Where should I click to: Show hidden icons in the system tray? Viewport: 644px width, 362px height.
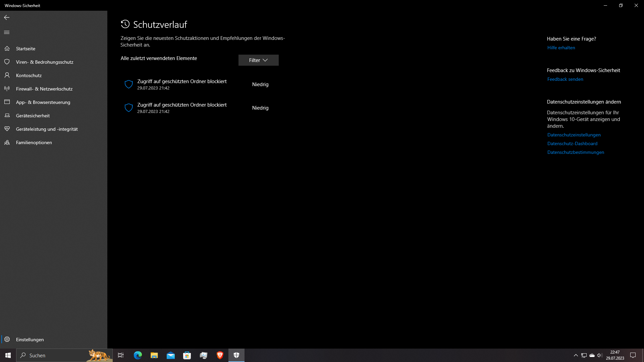coord(576,355)
